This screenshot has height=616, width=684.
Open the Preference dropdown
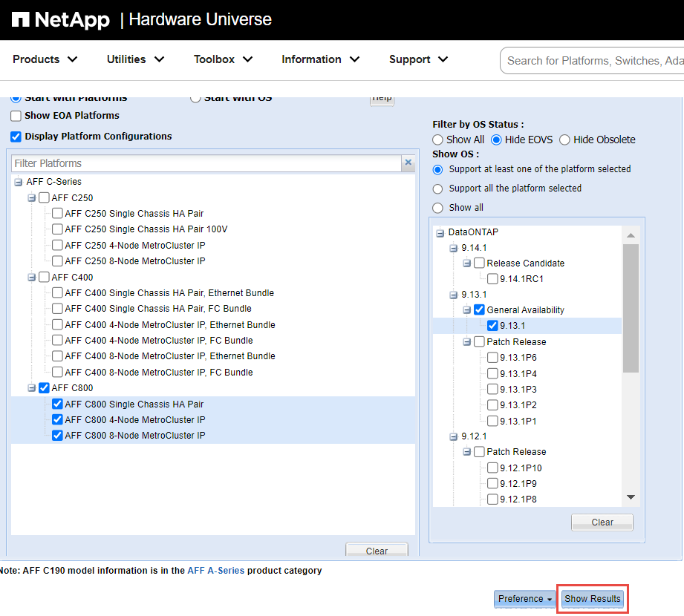click(525, 599)
